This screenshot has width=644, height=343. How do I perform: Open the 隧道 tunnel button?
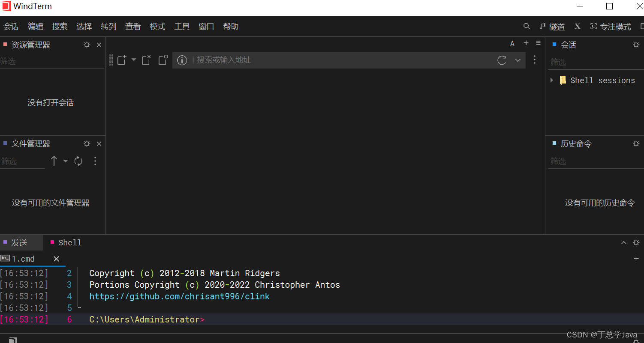coord(552,27)
